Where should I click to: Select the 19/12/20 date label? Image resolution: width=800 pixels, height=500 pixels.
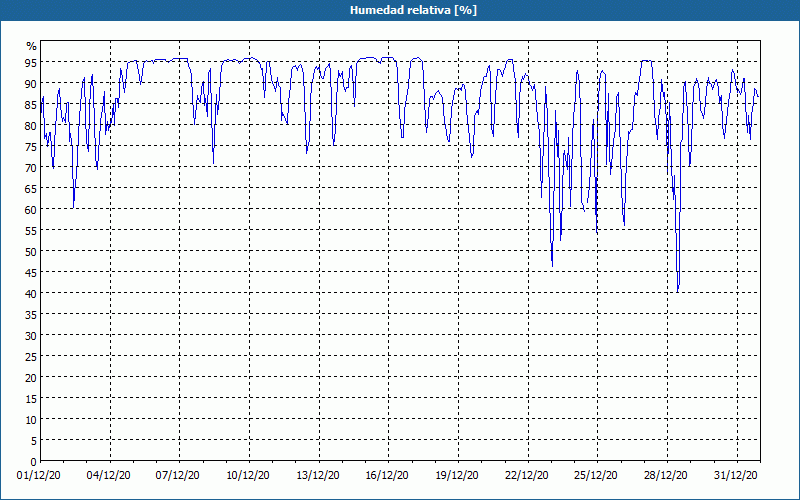(457, 476)
